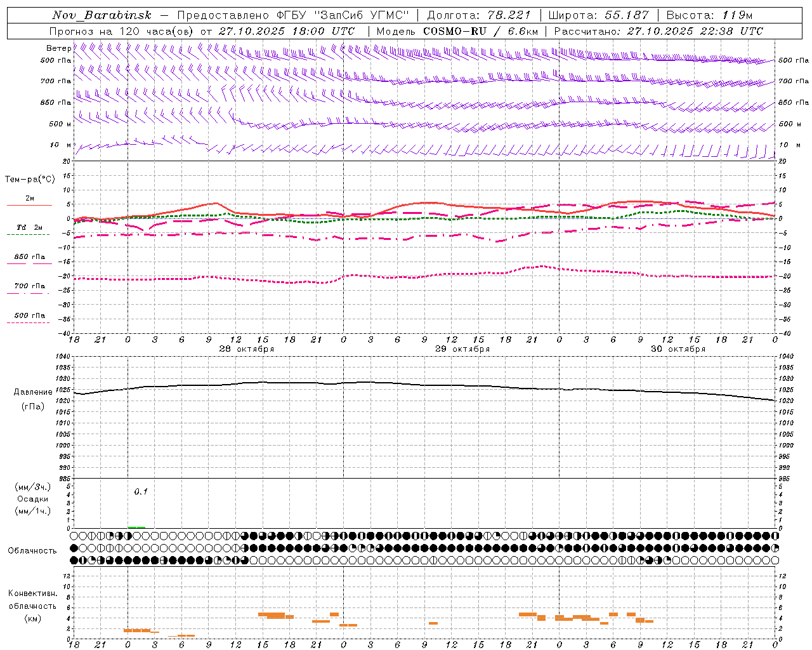Click the left 1040 pressure axis value
812x650 pixels.
[63, 356]
